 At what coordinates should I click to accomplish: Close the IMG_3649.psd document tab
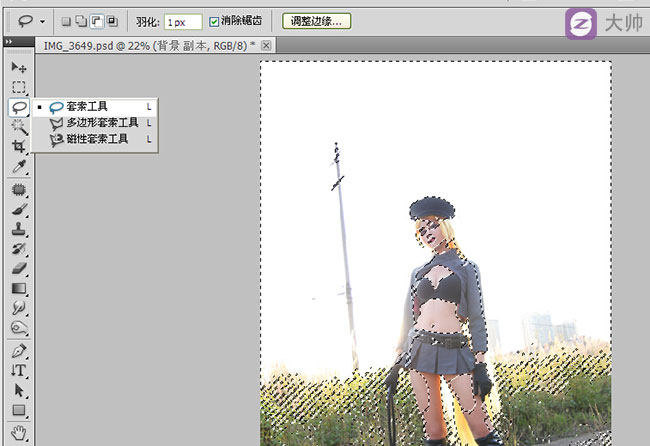[267, 45]
